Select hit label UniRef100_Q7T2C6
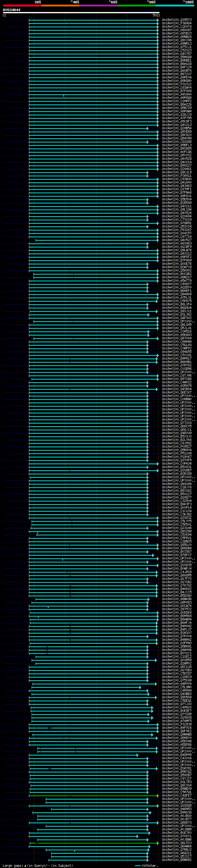This screenshot has width=197, height=868. point(177,423)
